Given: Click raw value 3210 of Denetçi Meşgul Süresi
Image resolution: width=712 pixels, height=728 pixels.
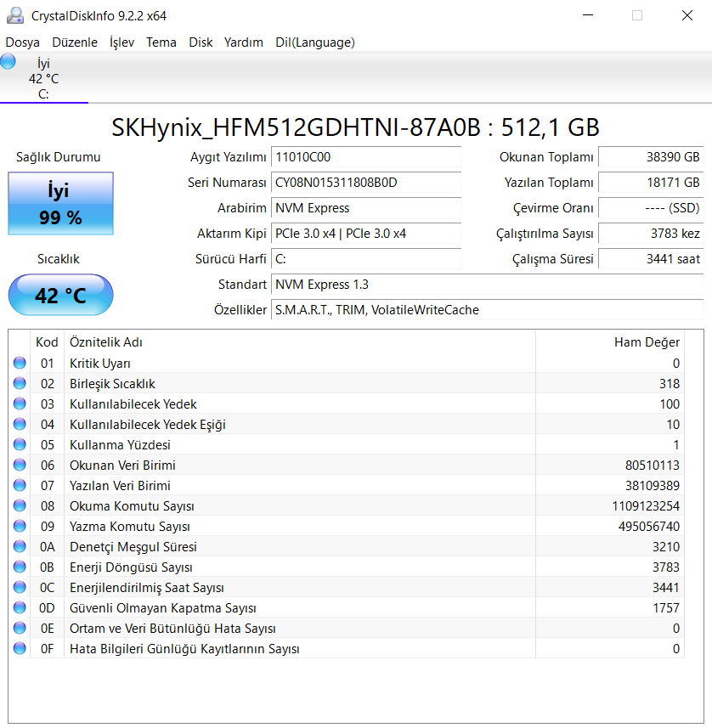Looking at the screenshot, I should pos(666,546).
